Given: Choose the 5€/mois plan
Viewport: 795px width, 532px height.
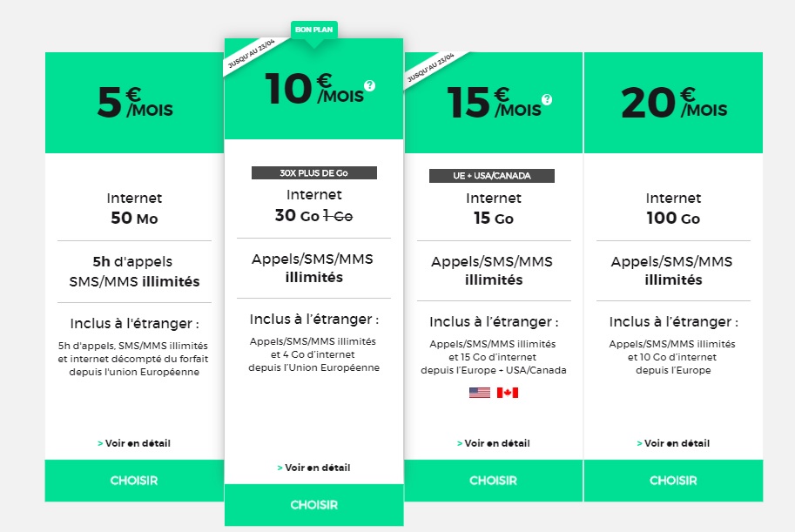Looking at the screenshot, I should 134,481.
